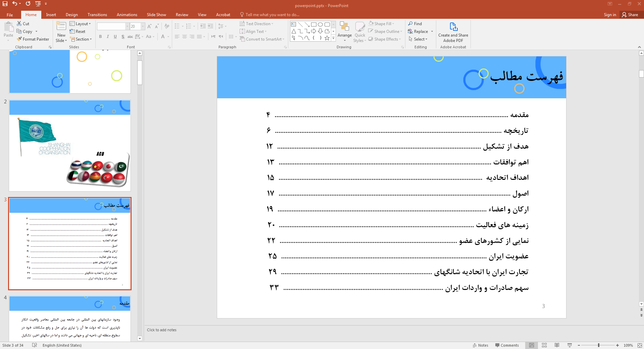The height and width of the screenshot is (349, 644).
Task: Open the Animations tab
Action: 127,15
